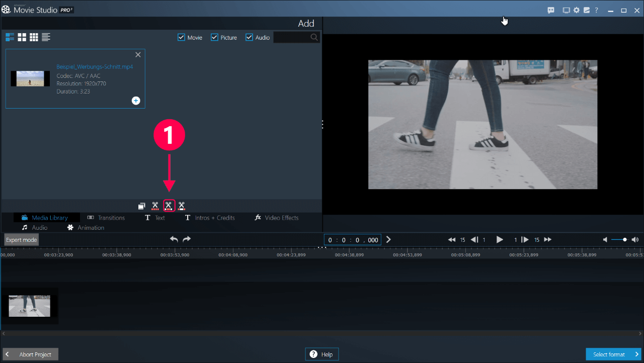Screen dimensions: 644x363
Task: Click the search magnifier icon
Action: 314,37
